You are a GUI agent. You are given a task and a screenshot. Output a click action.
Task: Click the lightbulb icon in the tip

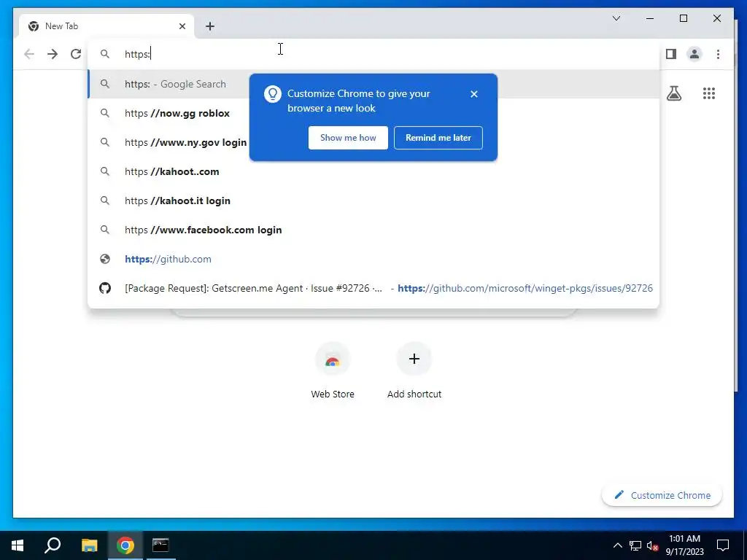pos(273,94)
